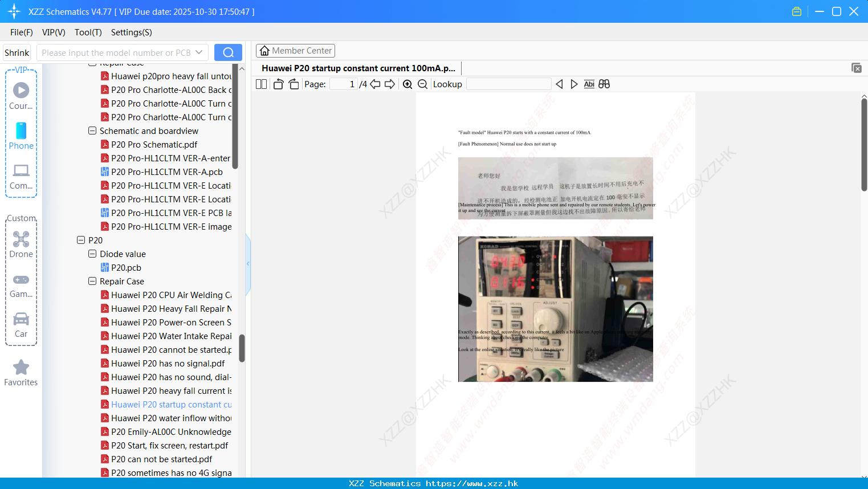The image size is (868, 489).
Task: Open Huawei P20 has no sound file
Action: (166, 377)
